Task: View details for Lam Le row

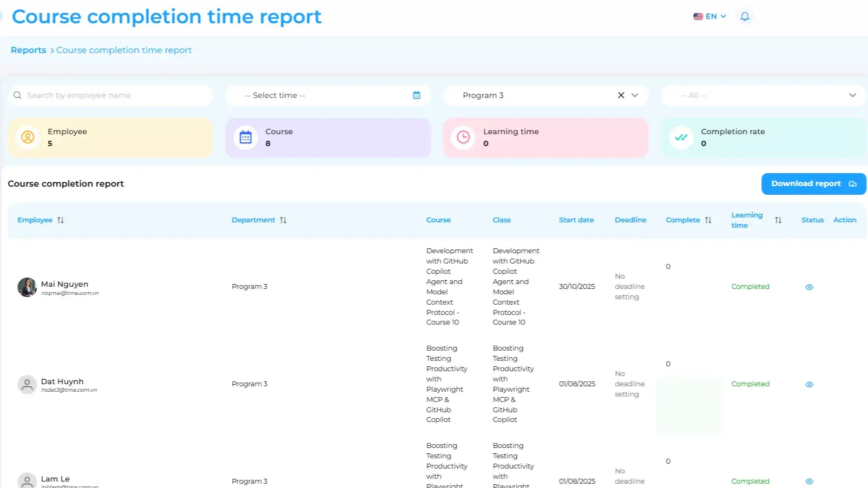Action: pos(810,482)
